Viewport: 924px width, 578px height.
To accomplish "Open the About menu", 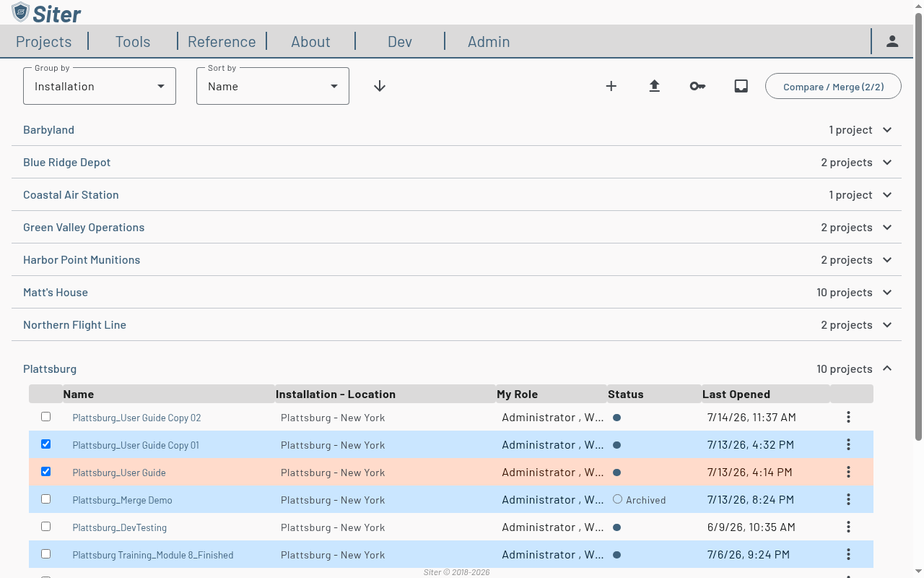I will coord(310,41).
